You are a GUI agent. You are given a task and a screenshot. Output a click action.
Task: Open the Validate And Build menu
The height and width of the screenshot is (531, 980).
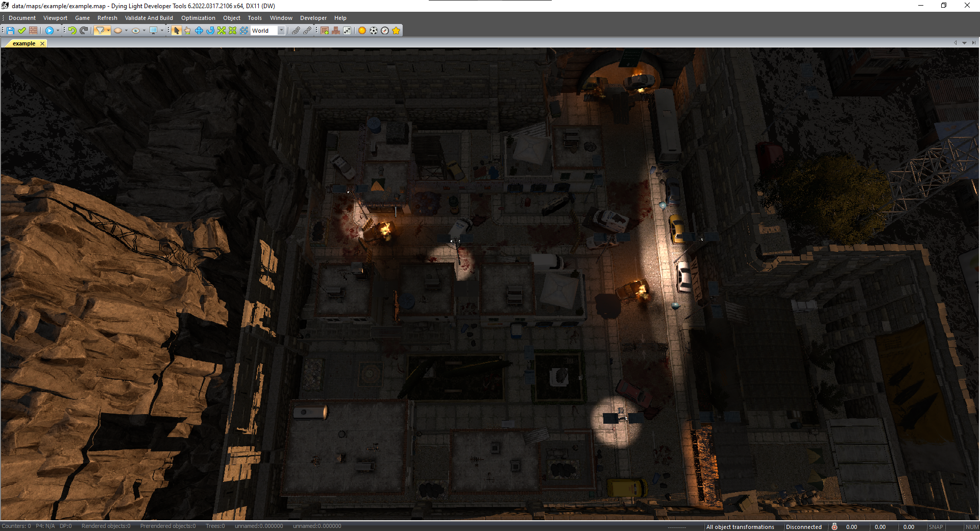pyautogui.click(x=149, y=18)
